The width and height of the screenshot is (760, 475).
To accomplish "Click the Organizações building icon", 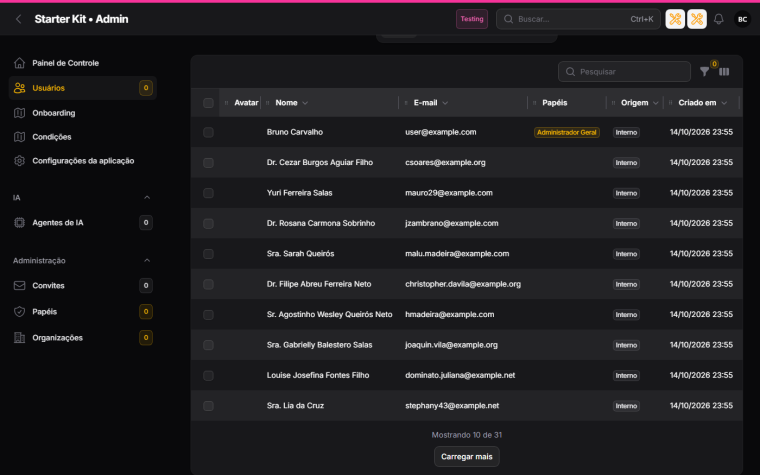I will pyautogui.click(x=19, y=338).
